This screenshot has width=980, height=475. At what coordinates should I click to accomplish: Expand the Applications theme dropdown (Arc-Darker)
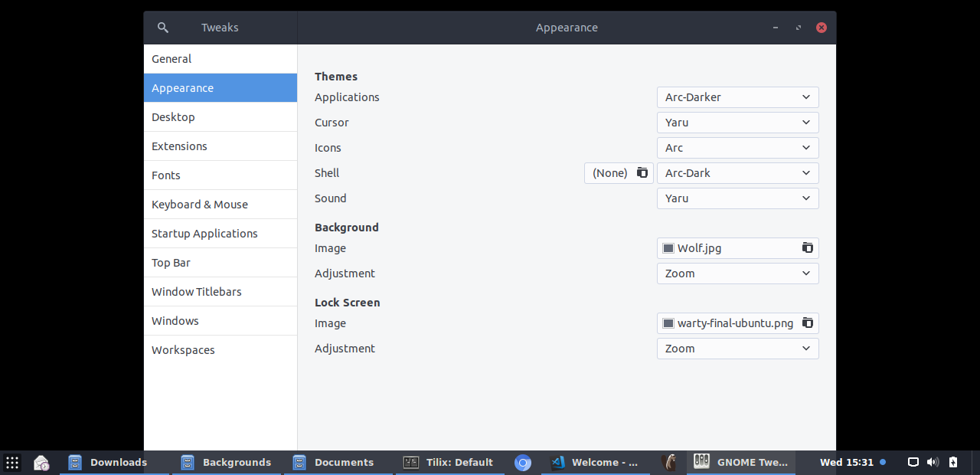(x=737, y=97)
